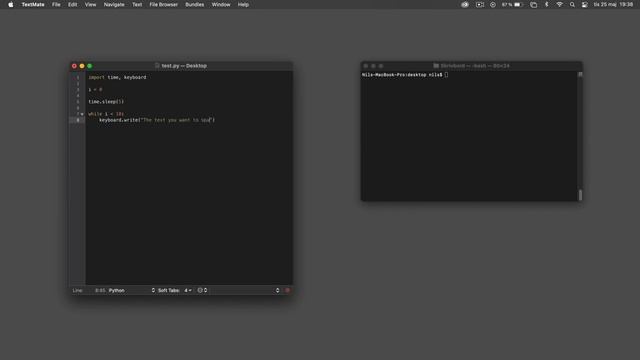This screenshot has width=640, height=360.
Task: Click the 'i = 0' line
Action: (95, 90)
